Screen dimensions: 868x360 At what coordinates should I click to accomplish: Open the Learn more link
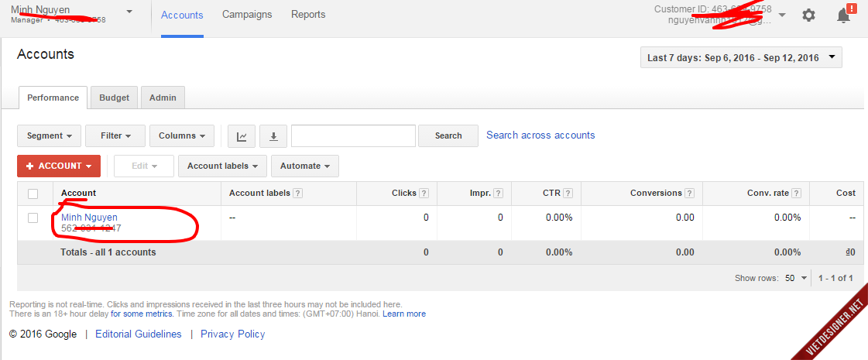(x=404, y=314)
